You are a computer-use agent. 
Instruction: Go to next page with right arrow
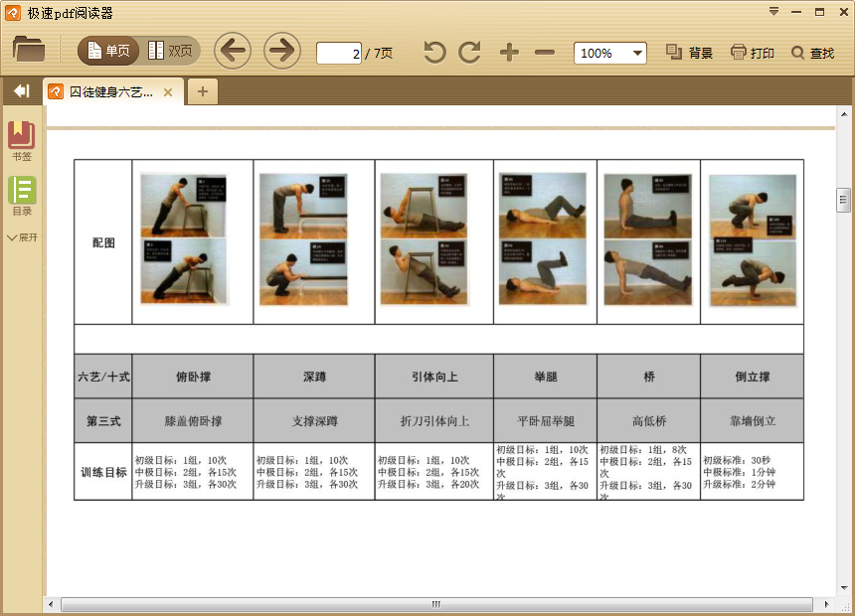pyautogui.click(x=282, y=52)
